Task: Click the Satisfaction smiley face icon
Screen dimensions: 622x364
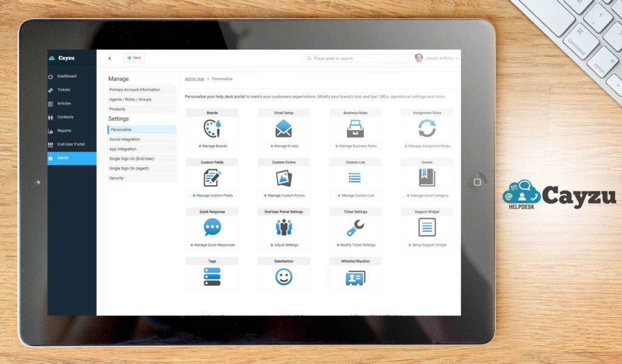Action: click(283, 276)
